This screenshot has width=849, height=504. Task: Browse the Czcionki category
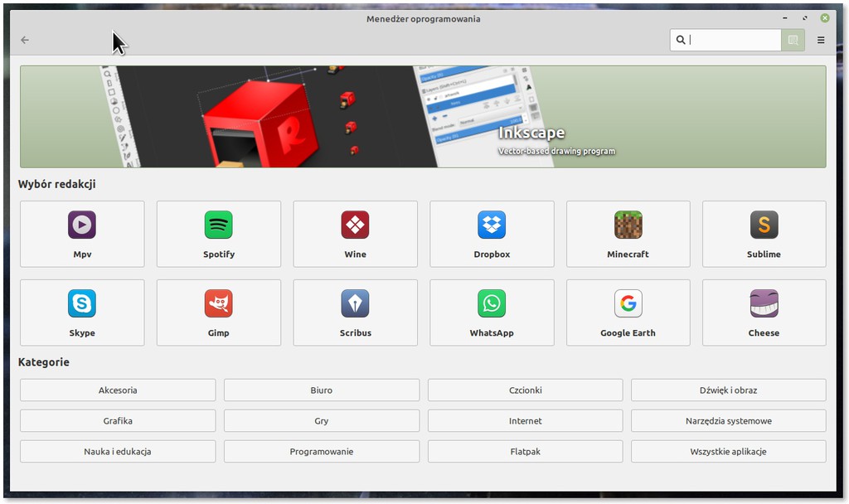[525, 390]
